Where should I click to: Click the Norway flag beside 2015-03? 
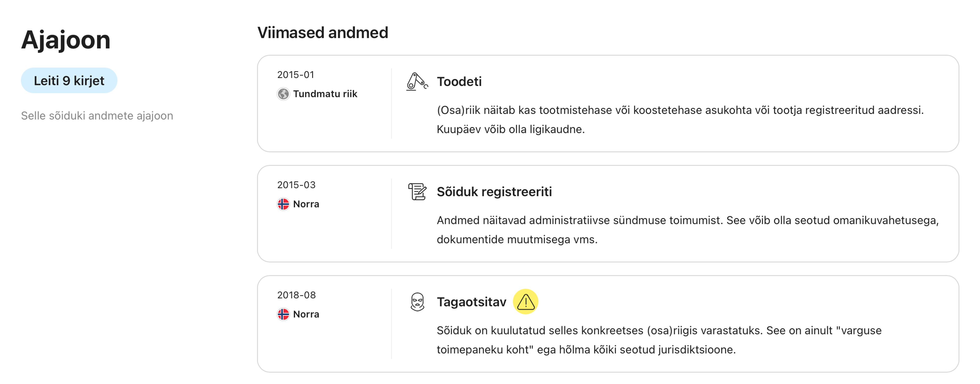[x=283, y=204]
